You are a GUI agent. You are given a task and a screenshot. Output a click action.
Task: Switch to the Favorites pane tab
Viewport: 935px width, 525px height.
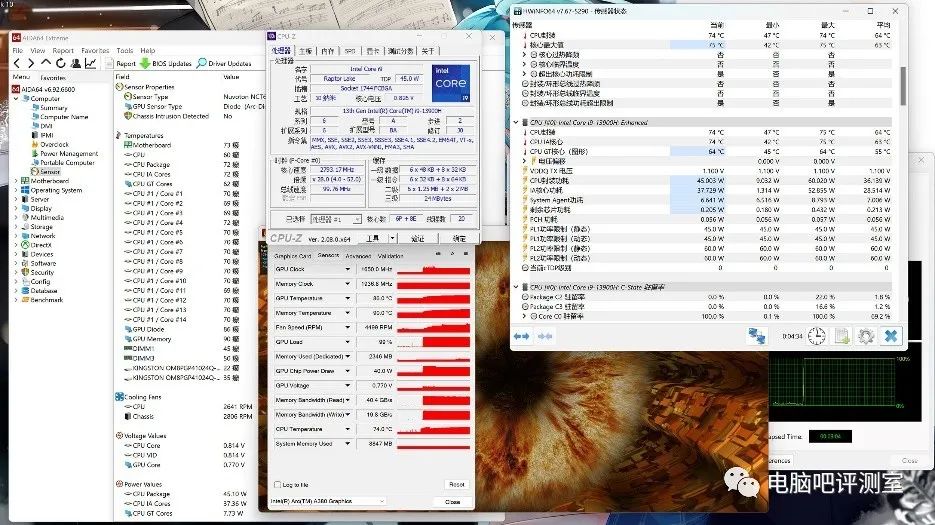click(53, 78)
